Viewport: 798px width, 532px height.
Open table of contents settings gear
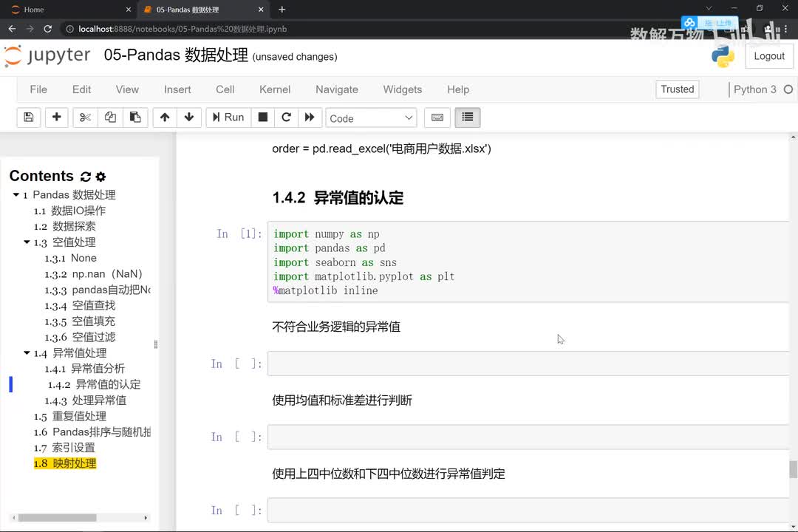(100, 177)
